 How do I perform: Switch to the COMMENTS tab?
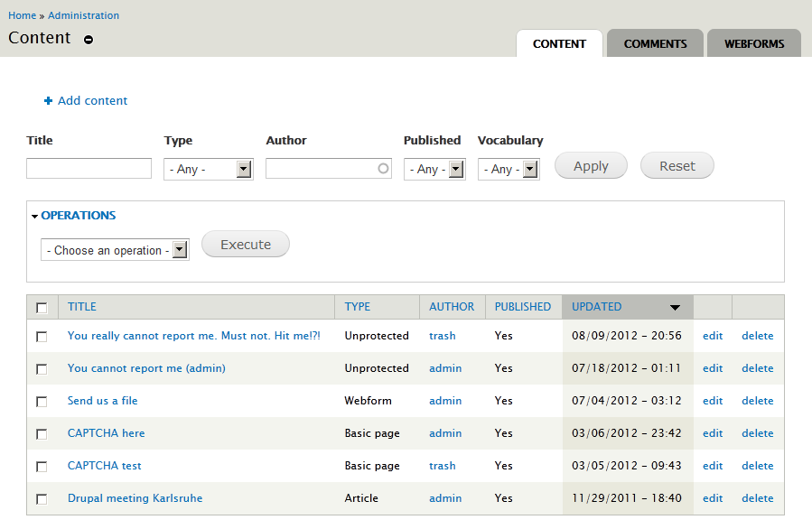[x=655, y=43]
